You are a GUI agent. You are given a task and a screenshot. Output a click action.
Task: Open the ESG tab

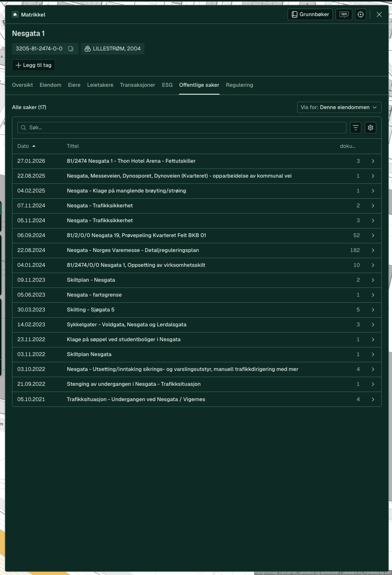[x=167, y=85]
